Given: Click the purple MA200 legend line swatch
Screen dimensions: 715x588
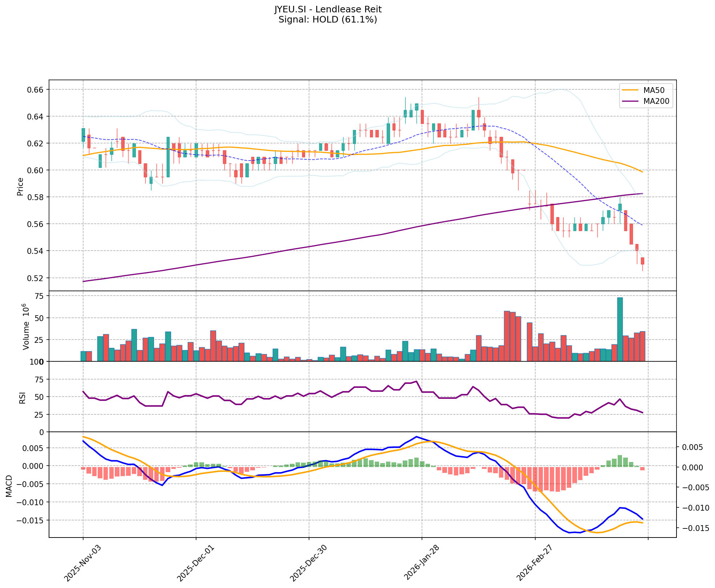Looking at the screenshot, I should pyautogui.click(x=630, y=101).
